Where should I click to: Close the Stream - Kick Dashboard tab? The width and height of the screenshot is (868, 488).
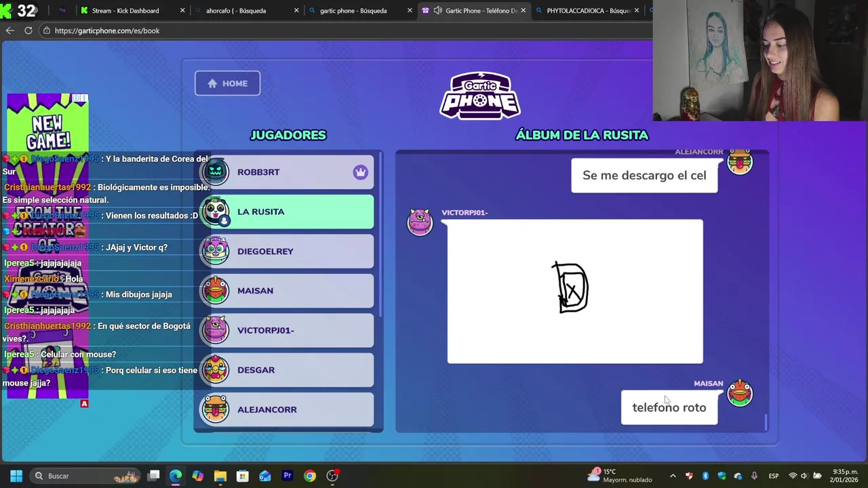click(x=182, y=11)
